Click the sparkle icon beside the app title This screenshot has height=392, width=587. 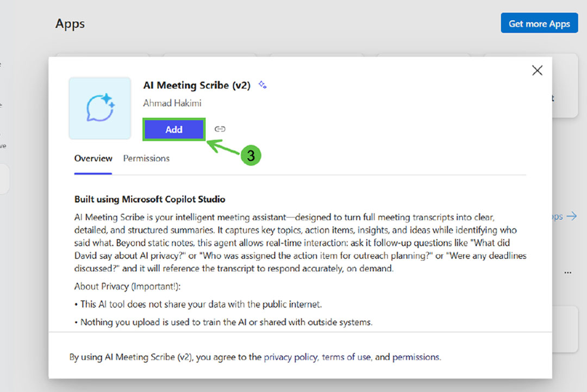[263, 85]
